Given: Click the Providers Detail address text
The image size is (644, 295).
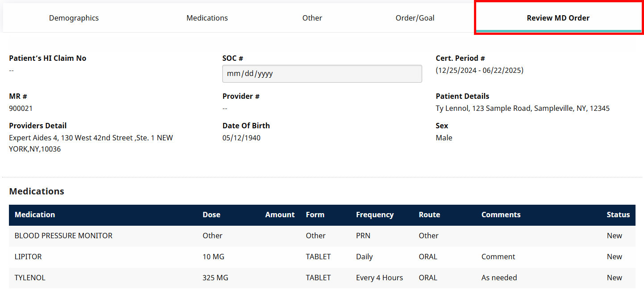Looking at the screenshot, I should tap(91, 137).
